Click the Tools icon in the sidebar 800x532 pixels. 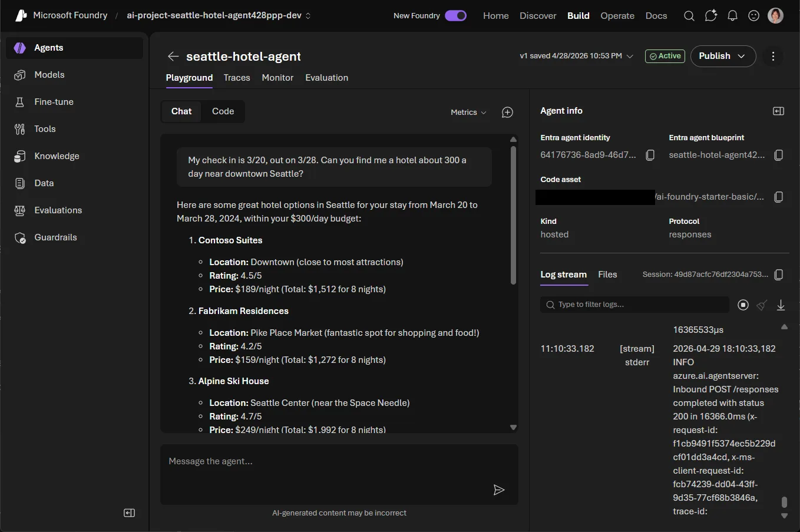[20, 129]
